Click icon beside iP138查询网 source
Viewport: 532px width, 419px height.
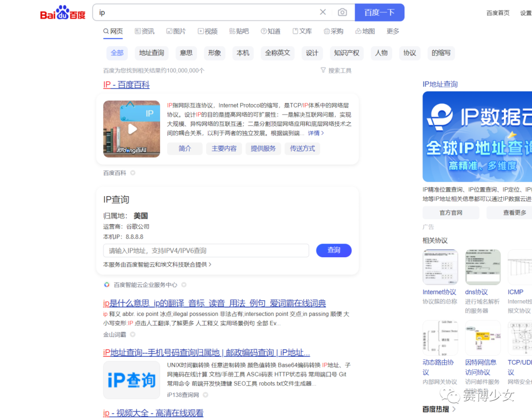pyautogui.click(x=205, y=395)
